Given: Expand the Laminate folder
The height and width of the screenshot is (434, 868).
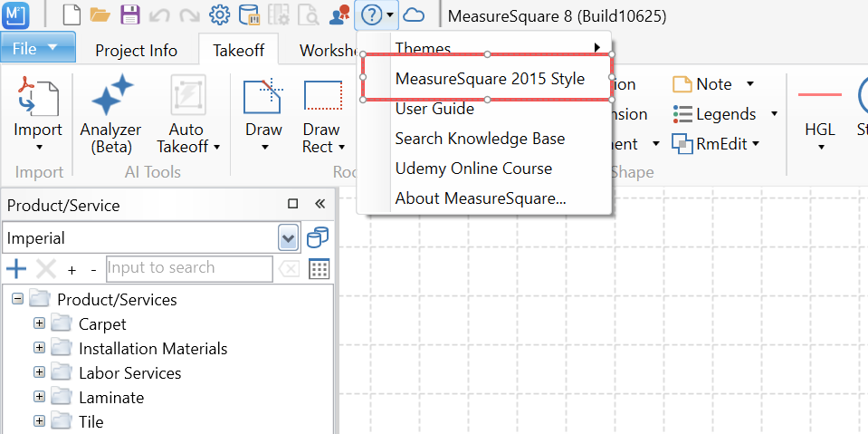Looking at the screenshot, I should tap(39, 396).
